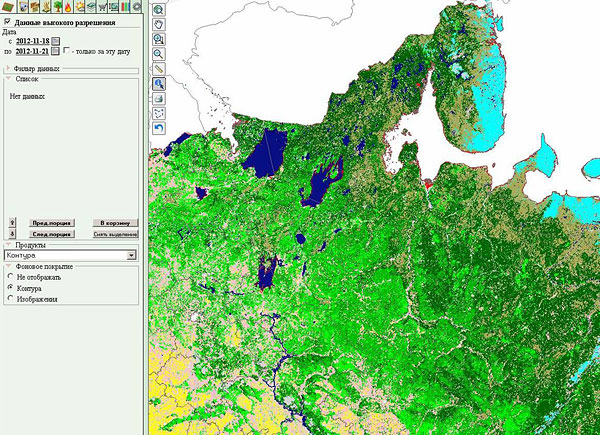
Task: Click the ruler measure tool
Action: (x=159, y=68)
